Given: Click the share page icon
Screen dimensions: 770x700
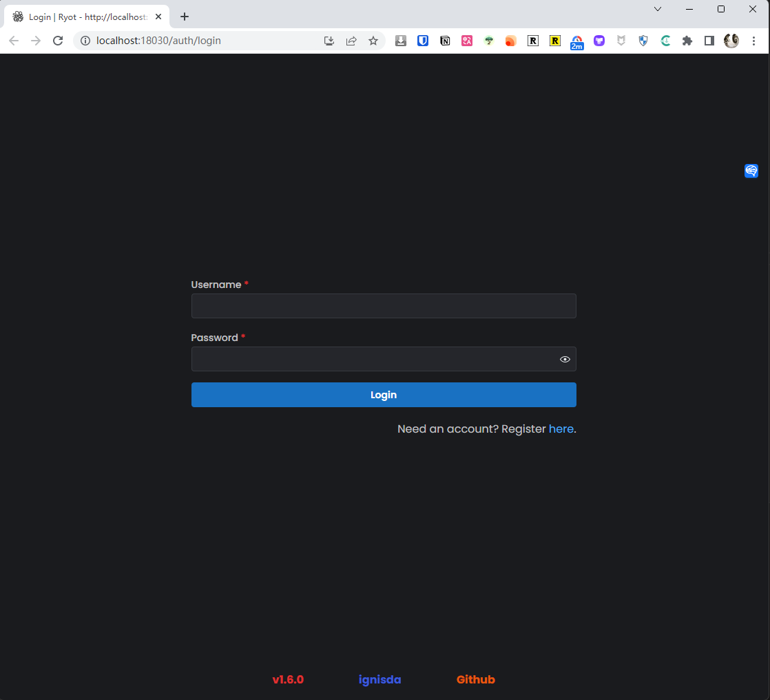Looking at the screenshot, I should coord(351,41).
